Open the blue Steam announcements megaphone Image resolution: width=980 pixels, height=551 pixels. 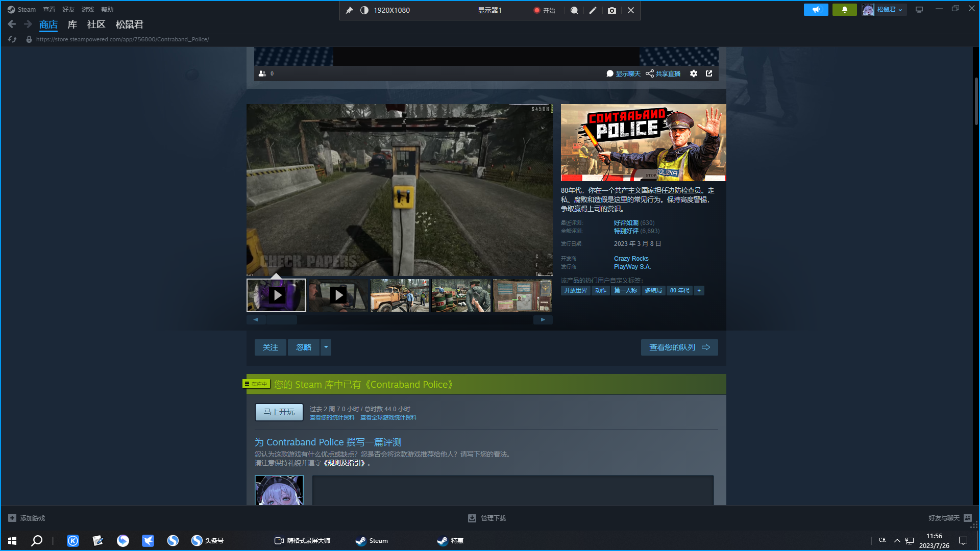tap(816, 10)
